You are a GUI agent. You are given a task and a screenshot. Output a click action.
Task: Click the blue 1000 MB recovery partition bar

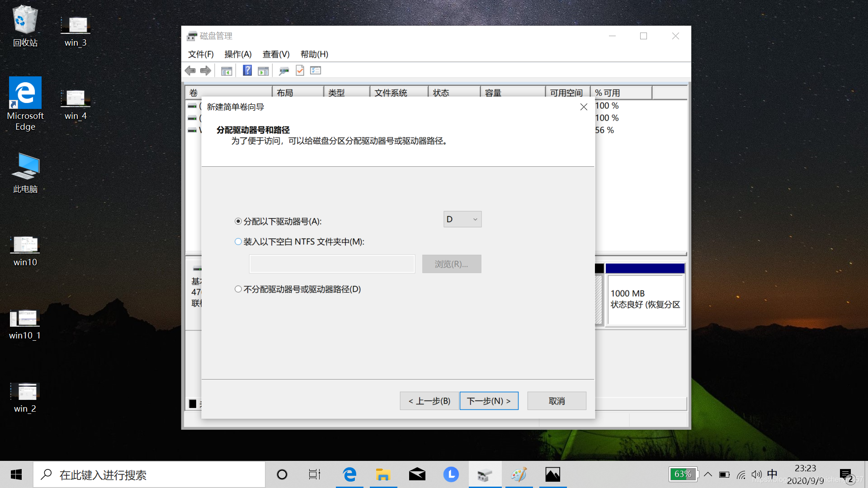(645, 269)
